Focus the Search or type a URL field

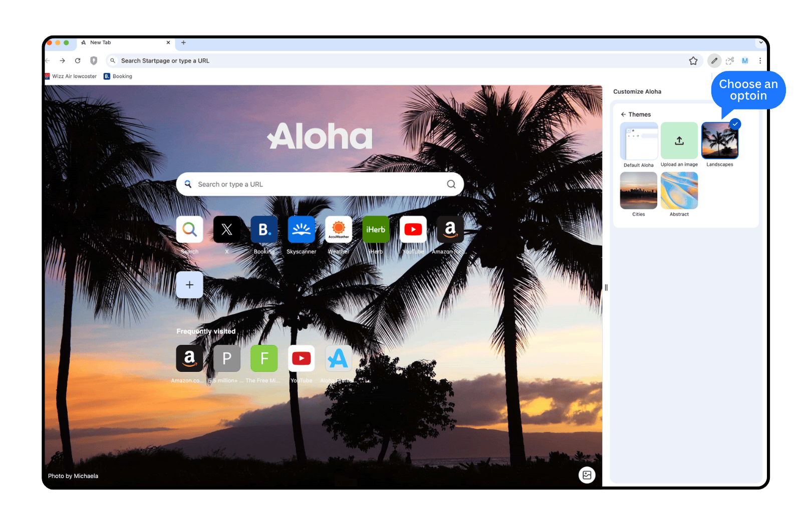pyautogui.click(x=320, y=184)
